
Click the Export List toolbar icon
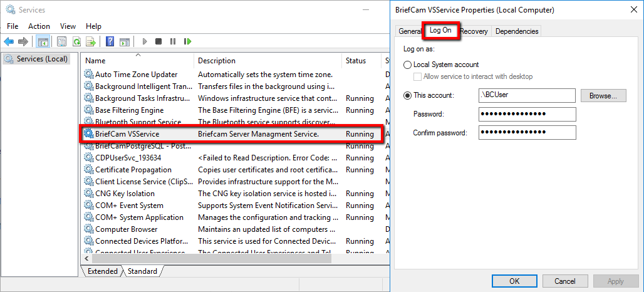91,41
